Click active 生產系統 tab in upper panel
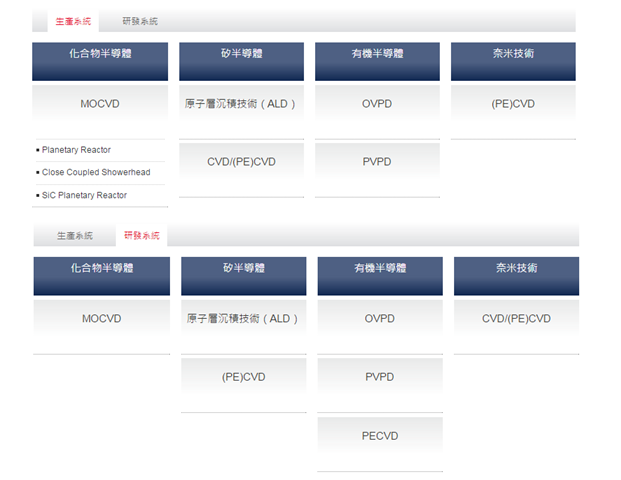This screenshot has width=621, height=480. click(x=73, y=21)
